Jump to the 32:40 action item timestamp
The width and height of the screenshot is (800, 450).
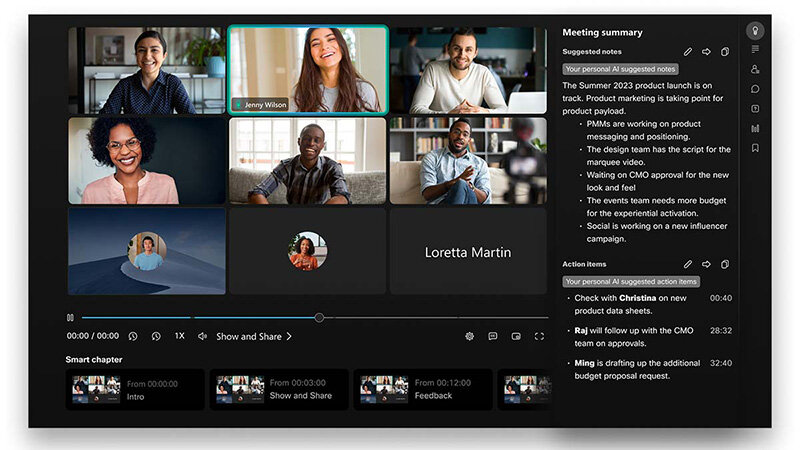click(x=721, y=363)
